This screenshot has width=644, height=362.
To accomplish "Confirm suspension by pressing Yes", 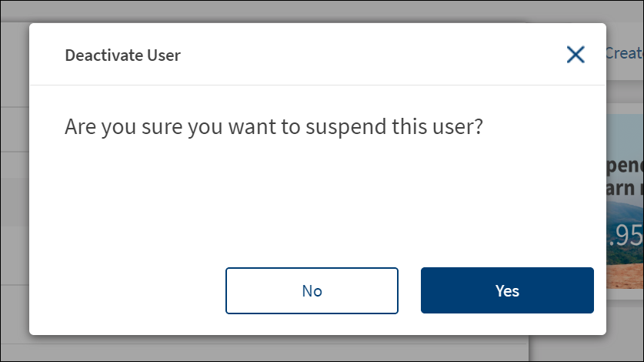I will tap(507, 290).
